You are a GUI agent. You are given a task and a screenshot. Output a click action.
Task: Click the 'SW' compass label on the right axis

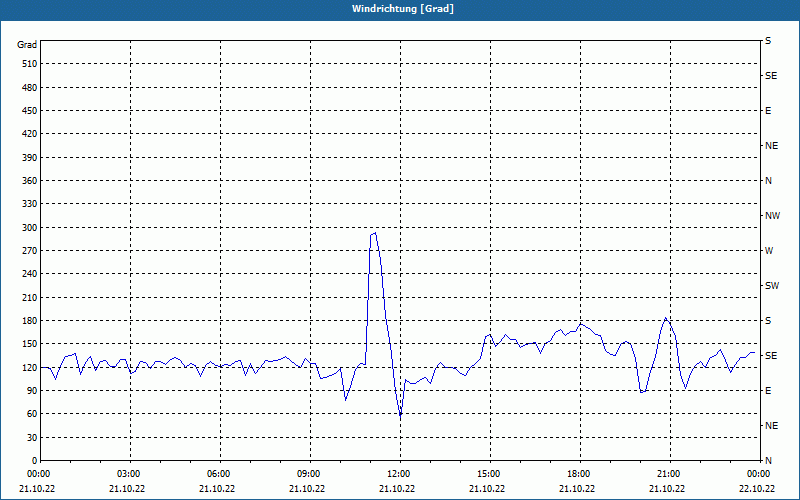(x=772, y=286)
